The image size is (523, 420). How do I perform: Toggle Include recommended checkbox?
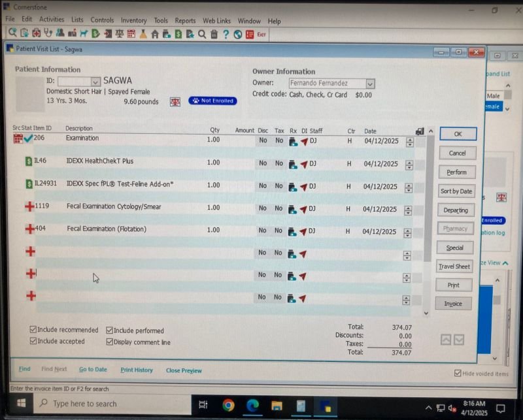tap(33, 330)
